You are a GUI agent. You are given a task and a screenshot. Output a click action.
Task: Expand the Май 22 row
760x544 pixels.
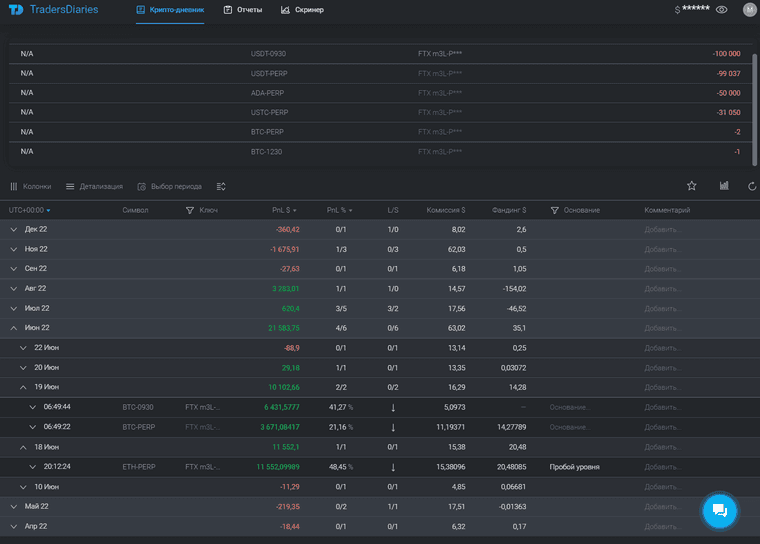(14, 507)
